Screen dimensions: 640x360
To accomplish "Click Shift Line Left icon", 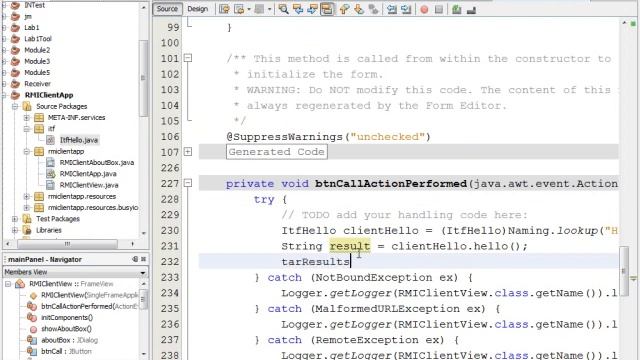I will click(x=391, y=9).
